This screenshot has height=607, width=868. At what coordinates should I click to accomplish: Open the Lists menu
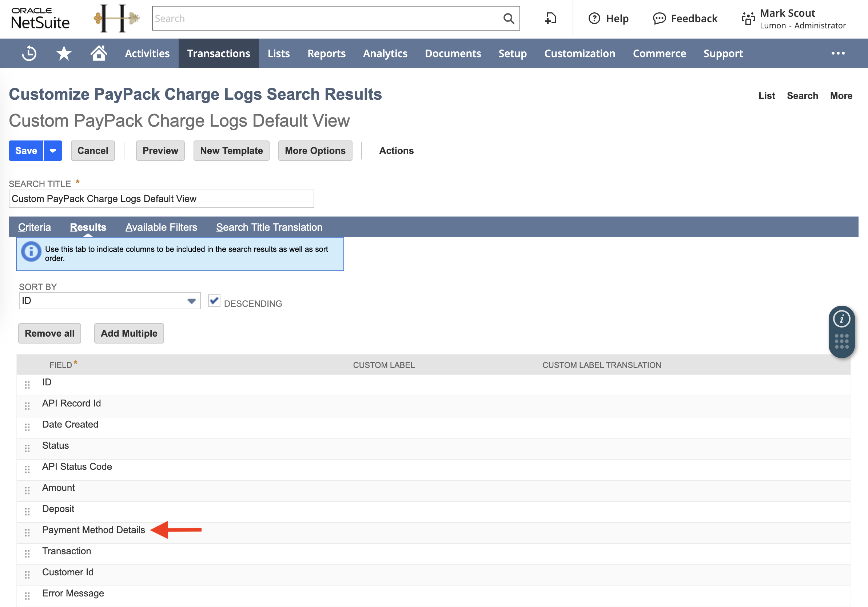pyautogui.click(x=279, y=53)
